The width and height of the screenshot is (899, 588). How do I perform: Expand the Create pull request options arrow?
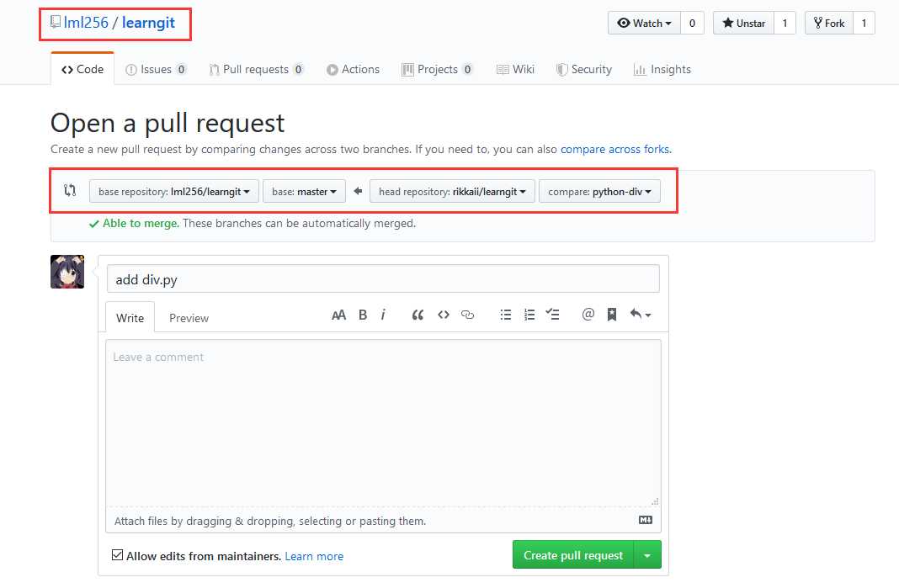(647, 556)
